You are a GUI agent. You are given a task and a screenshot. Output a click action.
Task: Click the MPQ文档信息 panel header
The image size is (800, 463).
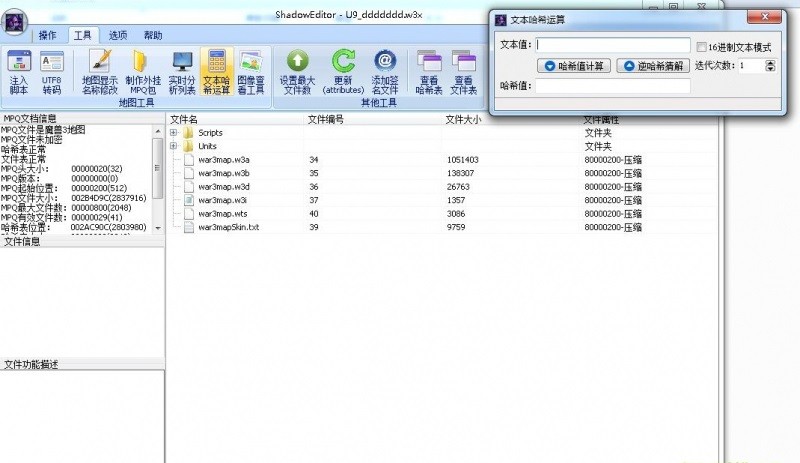[82, 118]
